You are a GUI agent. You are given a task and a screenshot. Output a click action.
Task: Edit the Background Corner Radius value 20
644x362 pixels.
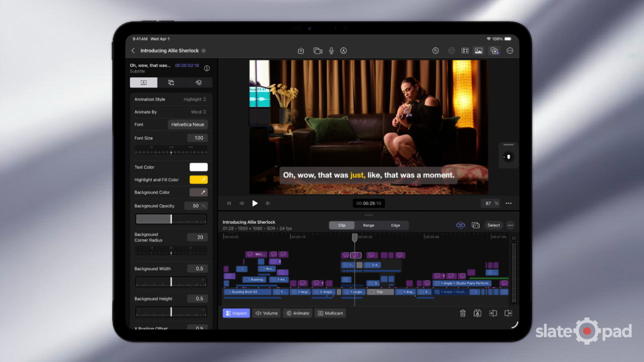pyautogui.click(x=197, y=237)
